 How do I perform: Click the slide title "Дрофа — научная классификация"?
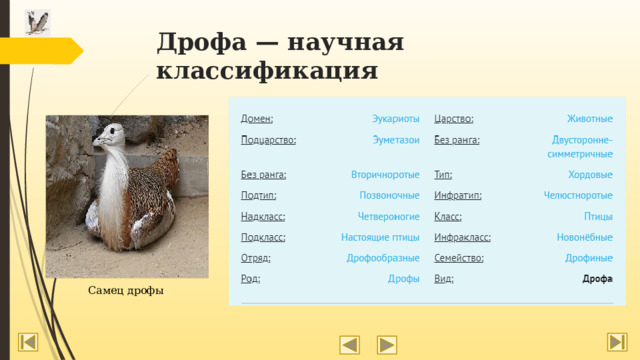[x=280, y=56]
